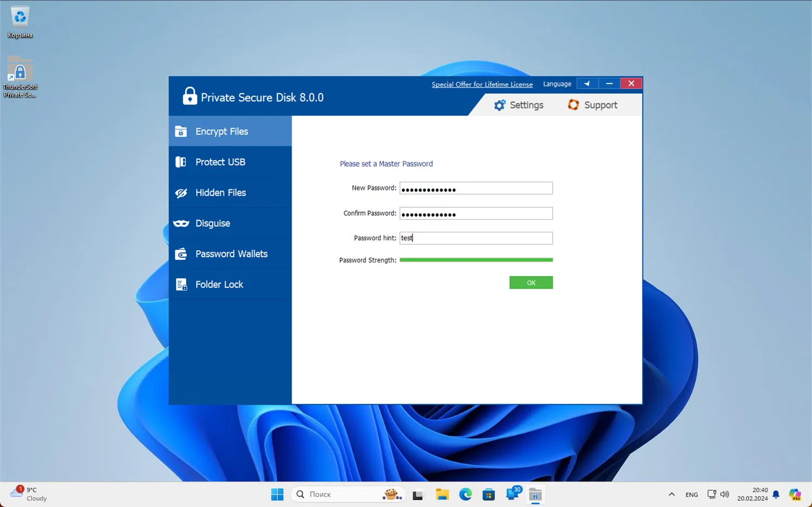Click the Password hint field

pyautogui.click(x=476, y=238)
